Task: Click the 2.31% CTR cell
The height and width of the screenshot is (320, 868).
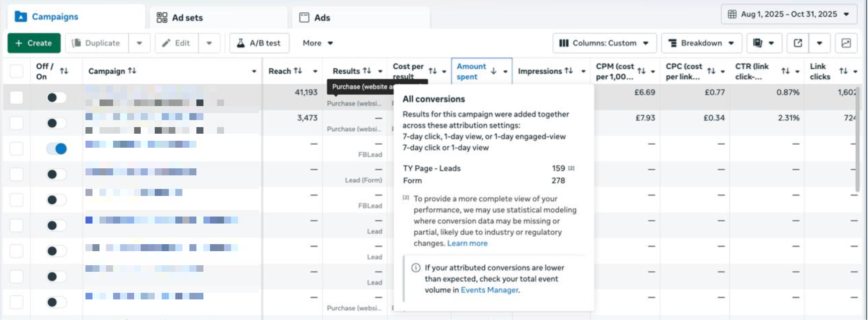Action: click(789, 118)
